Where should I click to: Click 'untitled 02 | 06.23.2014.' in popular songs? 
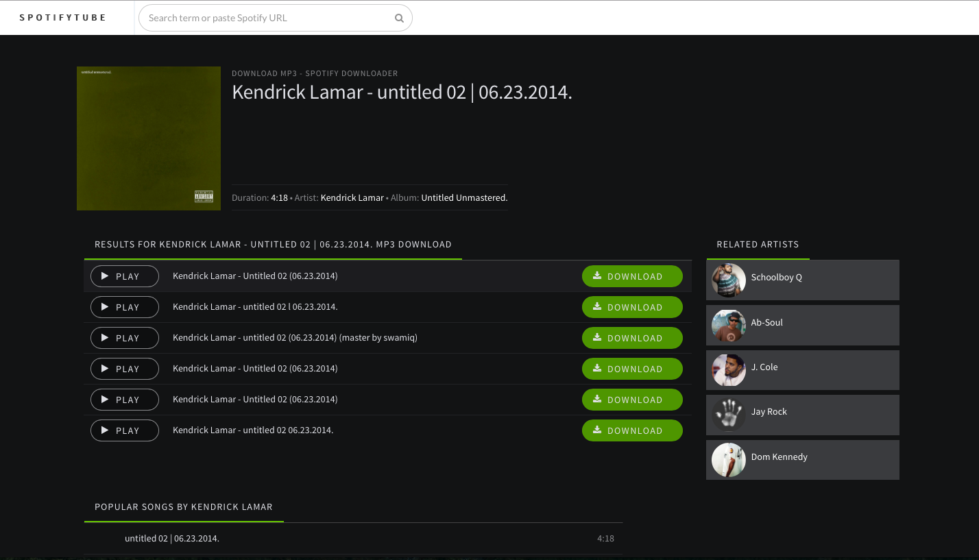(172, 538)
